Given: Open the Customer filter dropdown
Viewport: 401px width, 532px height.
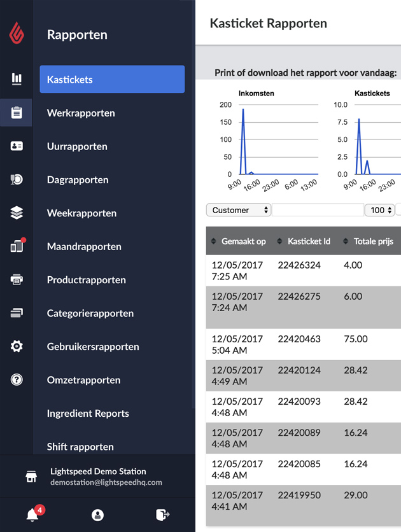Looking at the screenshot, I should (x=239, y=210).
